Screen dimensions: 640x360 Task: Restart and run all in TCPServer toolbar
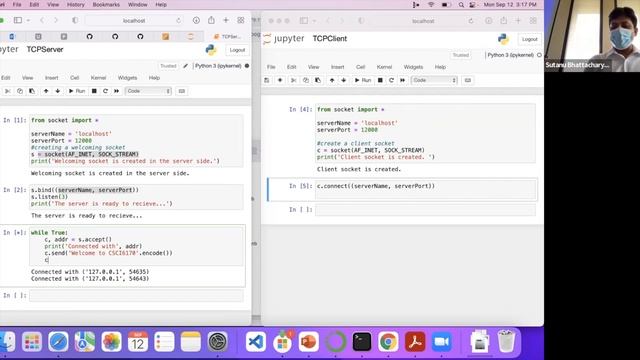(117, 91)
